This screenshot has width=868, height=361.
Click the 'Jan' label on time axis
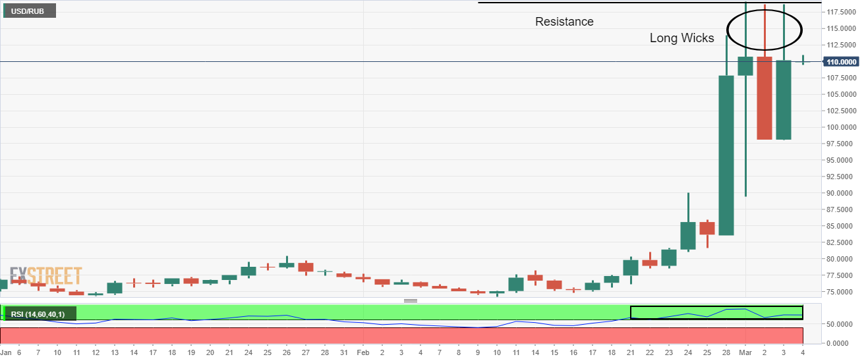click(x=6, y=354)
